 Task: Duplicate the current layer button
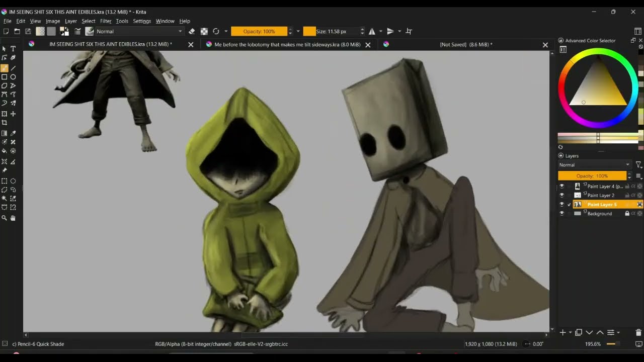click(579, 332)
